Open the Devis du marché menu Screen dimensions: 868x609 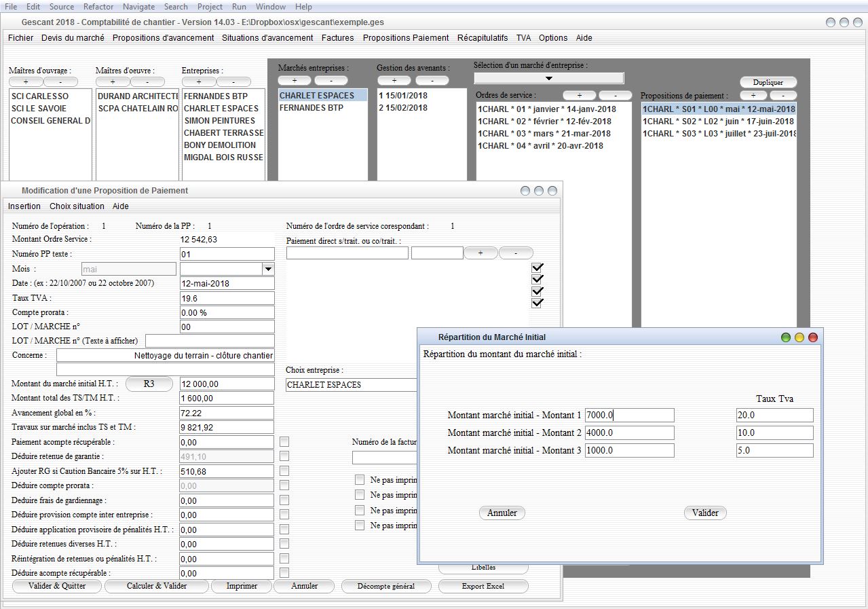tap(73, 38)
